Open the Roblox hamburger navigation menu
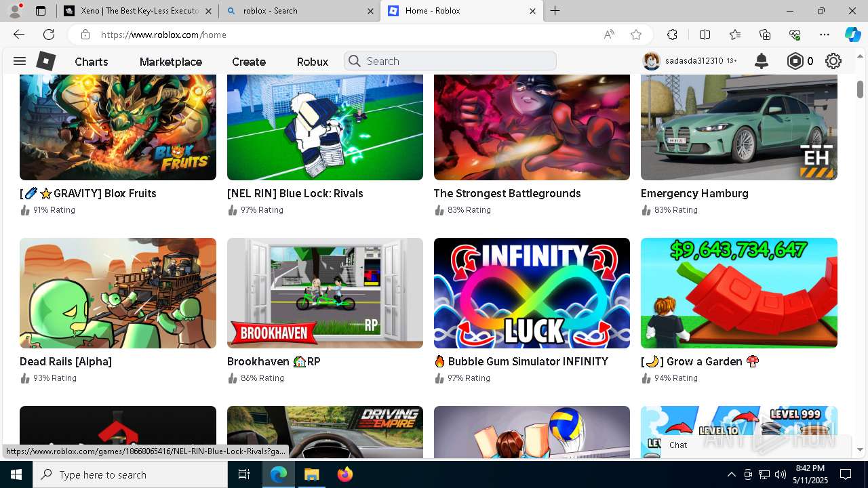Image resolution: width=868 pixels, height=488 pixels. [x=20, y=61]
